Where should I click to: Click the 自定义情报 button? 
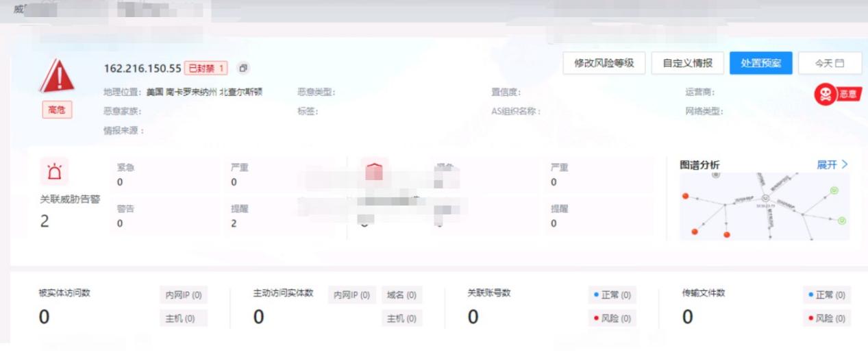pos(687,63)
